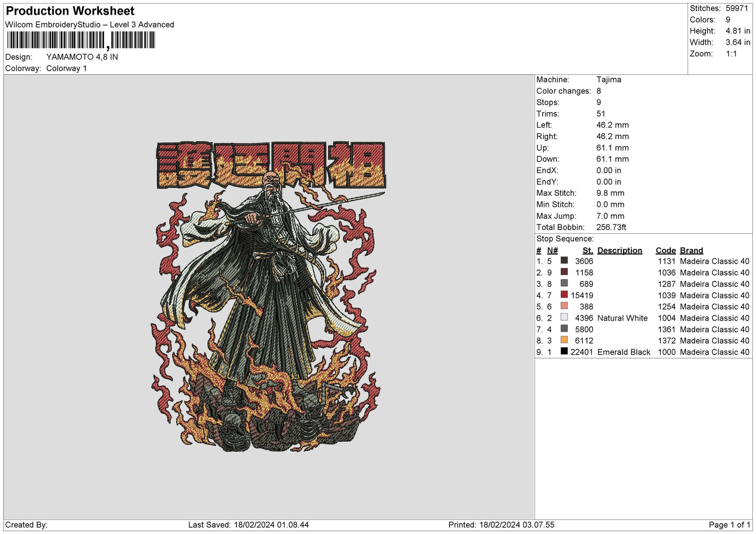Click the Max Stitch value '9.8 mm'
Viewport: 756px width, 534px height.
pyautogui.click(x=611, y=194)
